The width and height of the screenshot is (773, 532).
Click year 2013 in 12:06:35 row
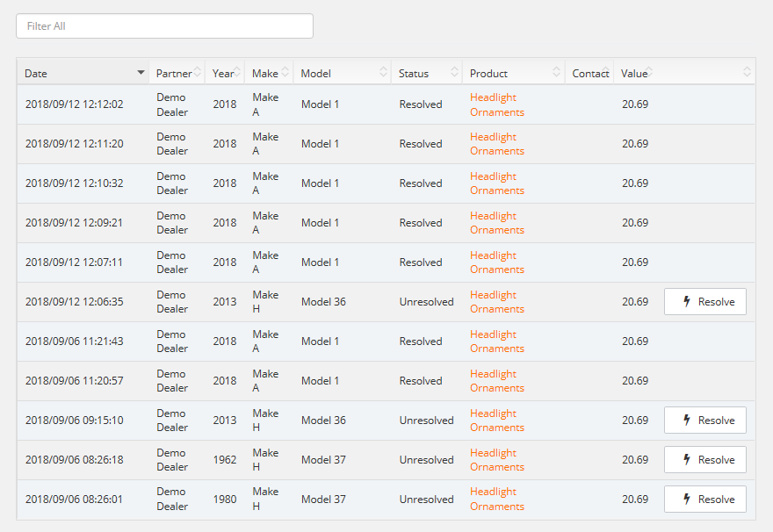pyautogui.click(x=225, y=301)
